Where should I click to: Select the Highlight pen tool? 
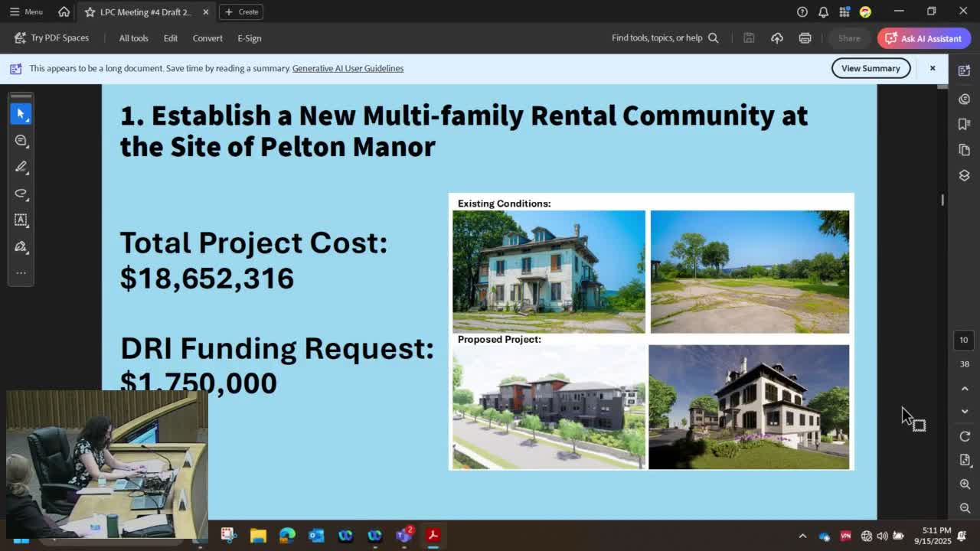click(x=21, y=167)
